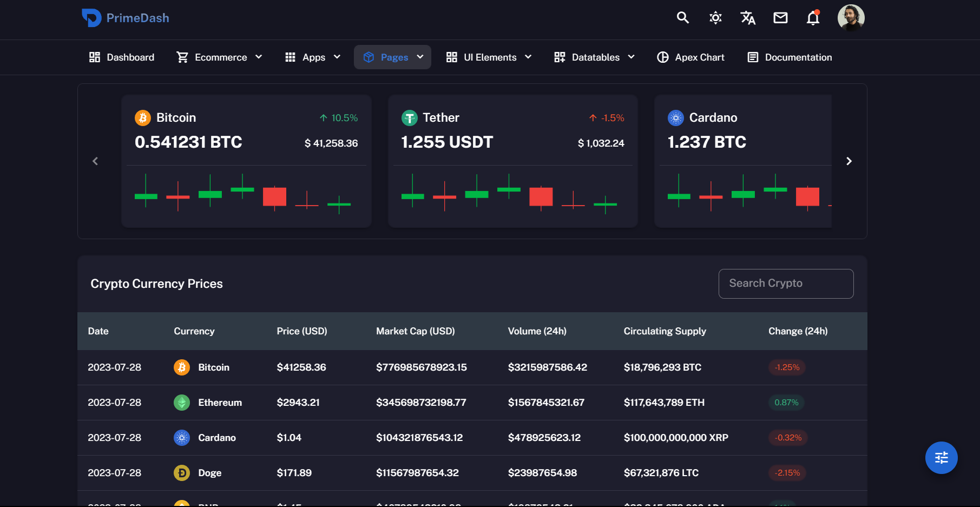Click the Bitcoin icon in table row

(182, 367)
